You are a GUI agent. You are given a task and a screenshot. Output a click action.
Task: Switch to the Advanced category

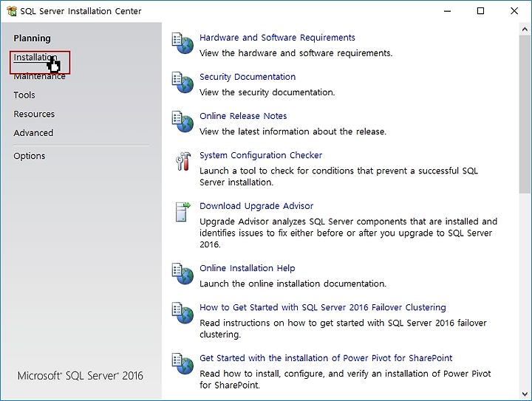coord(33,133)
